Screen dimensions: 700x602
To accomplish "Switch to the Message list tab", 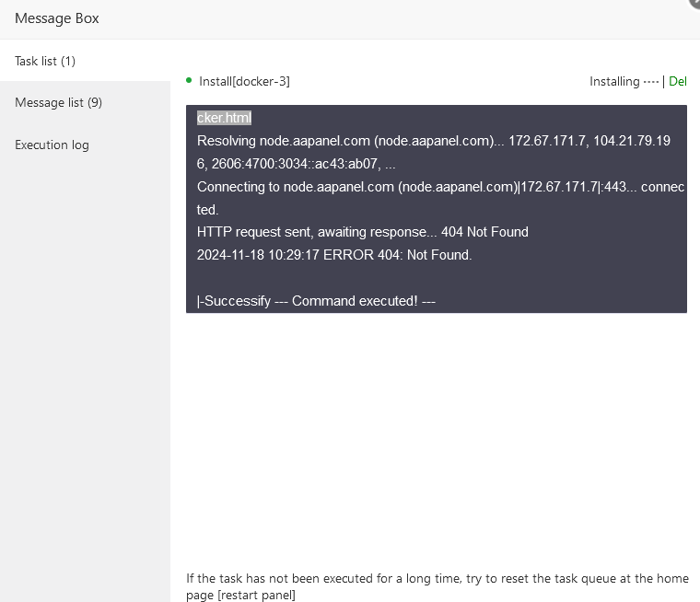I will [58, 102].
